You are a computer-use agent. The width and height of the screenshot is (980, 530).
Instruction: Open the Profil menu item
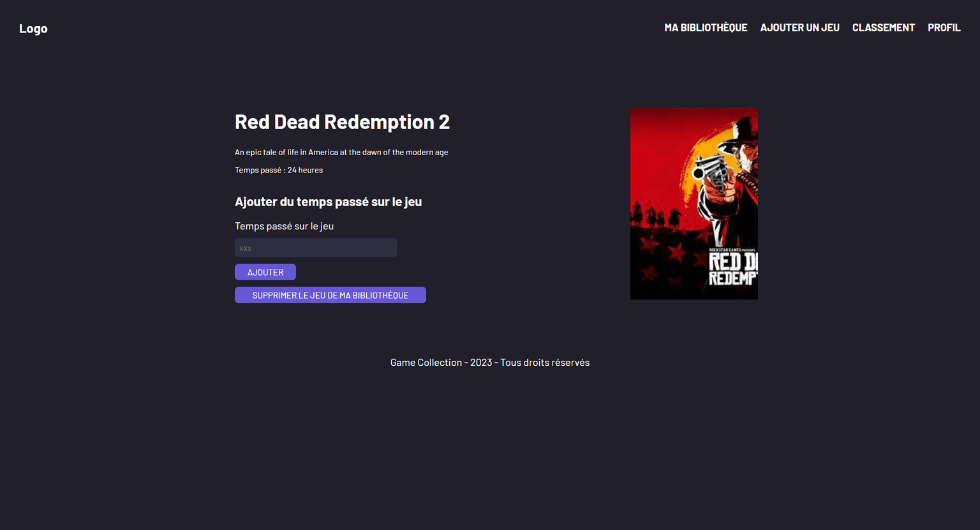tap(944, 27)
